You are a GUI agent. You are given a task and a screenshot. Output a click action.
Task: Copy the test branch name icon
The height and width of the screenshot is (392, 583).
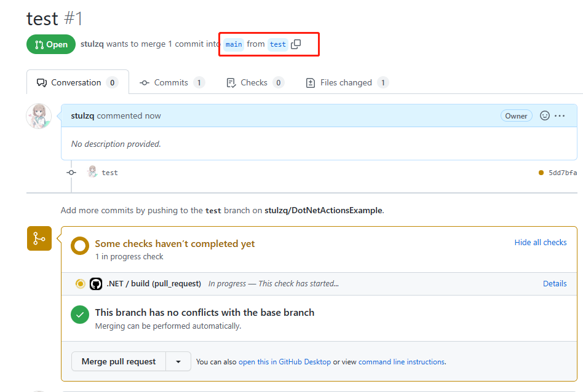click(296, 44)
